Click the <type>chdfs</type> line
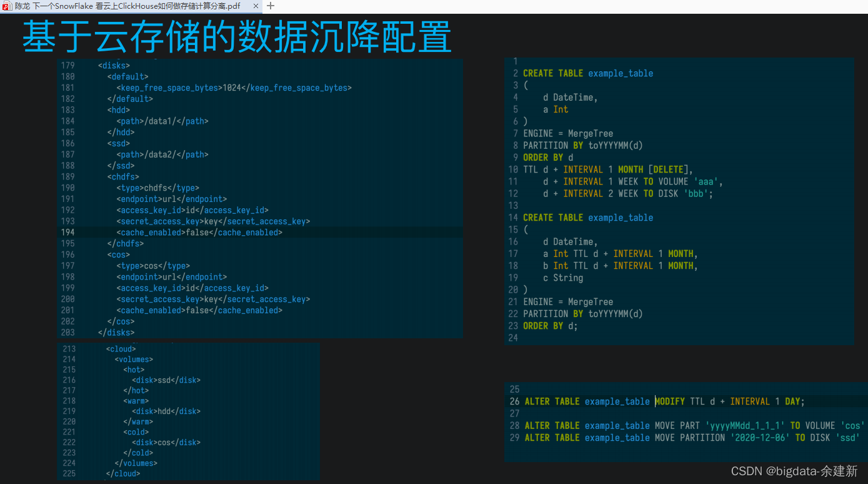 [157, 188]
